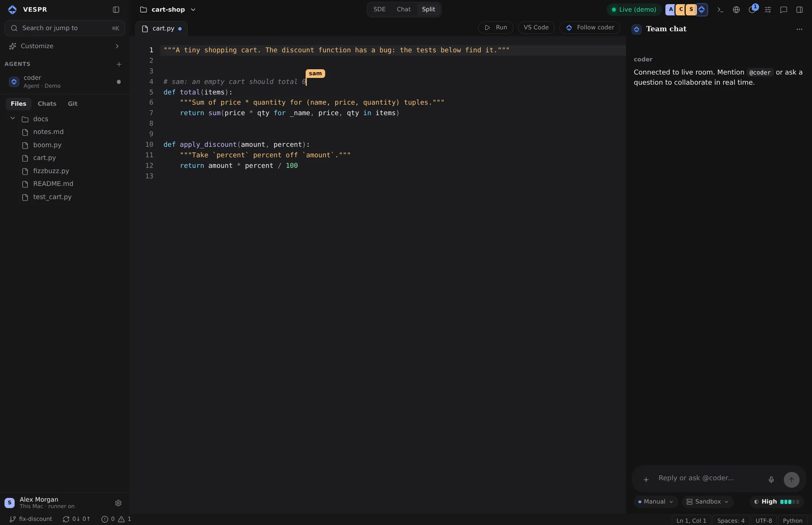Select the Git tab
The height and width of the screenshot is (525, 812).
[73, 104]
